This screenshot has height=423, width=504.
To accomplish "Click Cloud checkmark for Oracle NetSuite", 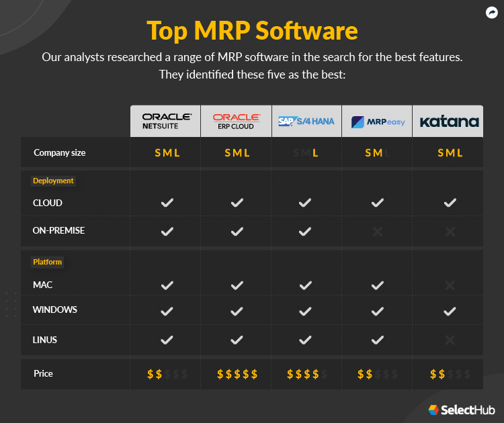I will [x=167, y=203].
